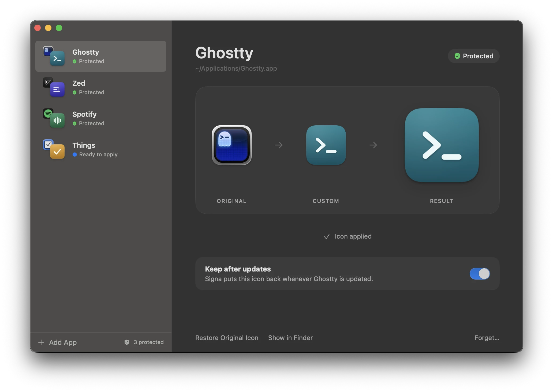
Task: Click the Icon applied status text
Action: [x=353, y=236]
